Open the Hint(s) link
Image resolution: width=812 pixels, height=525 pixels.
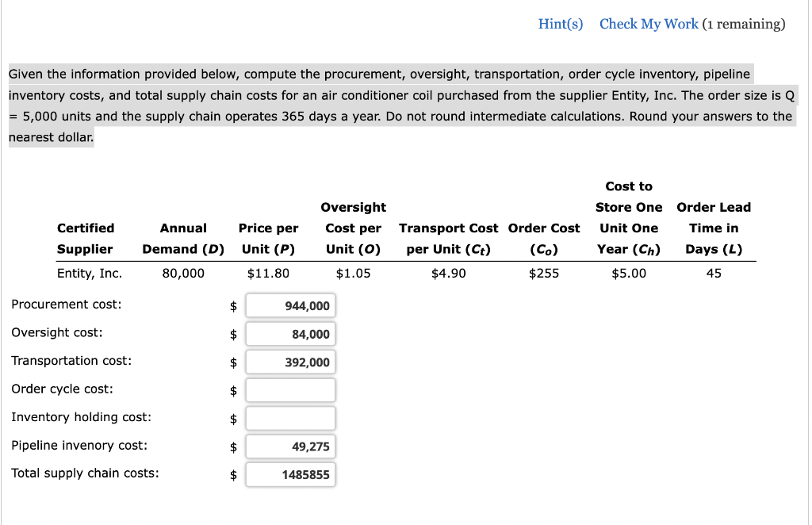561,25
